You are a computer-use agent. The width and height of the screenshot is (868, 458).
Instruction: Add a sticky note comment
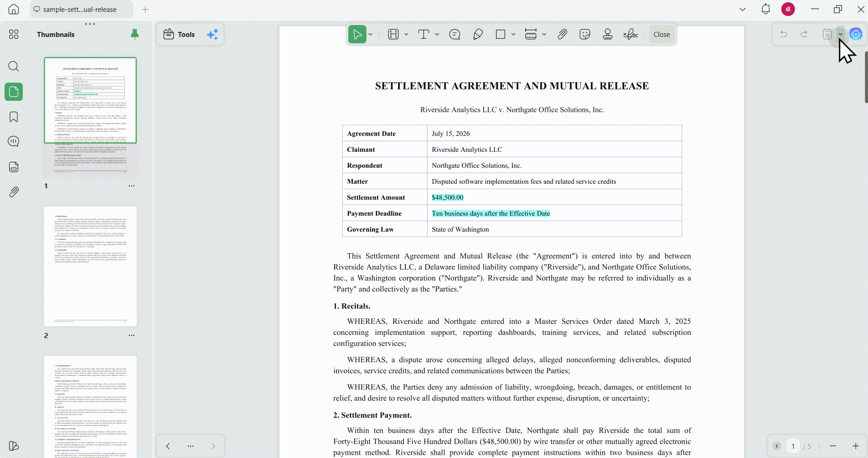(455, 34)
